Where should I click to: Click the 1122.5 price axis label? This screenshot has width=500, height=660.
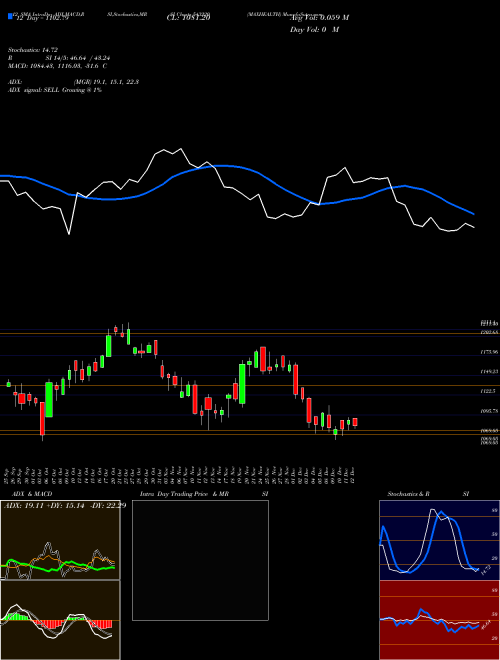point(489,391)
